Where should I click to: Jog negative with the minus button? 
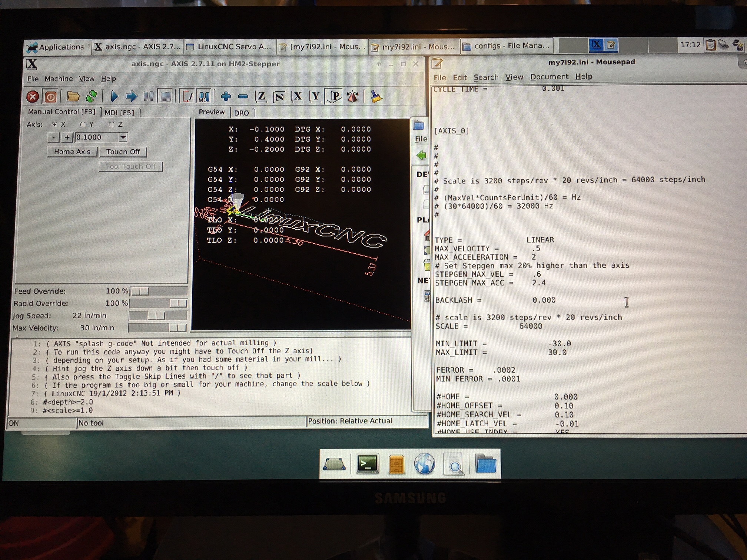pyautogui.click(x=54, y=137)
